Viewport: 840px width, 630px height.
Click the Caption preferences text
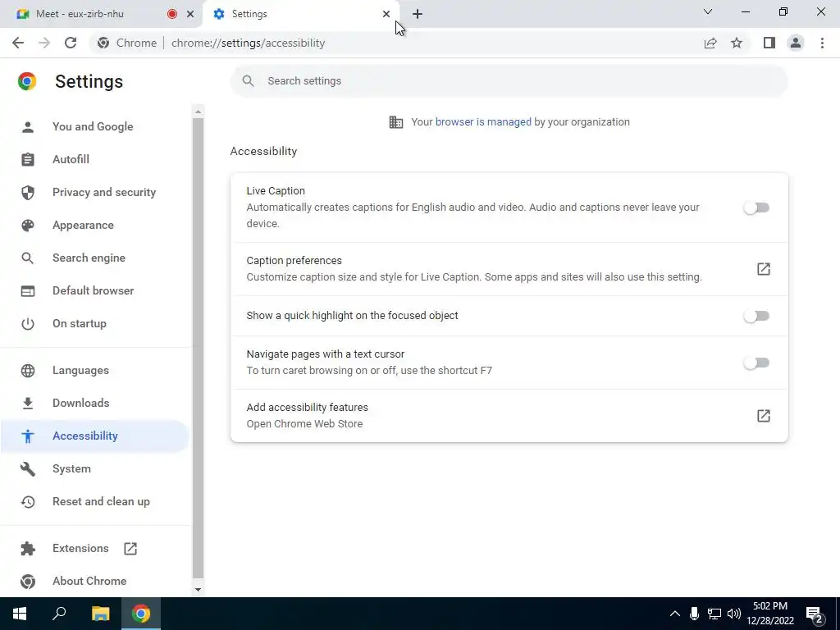click(x=294, y=260)
